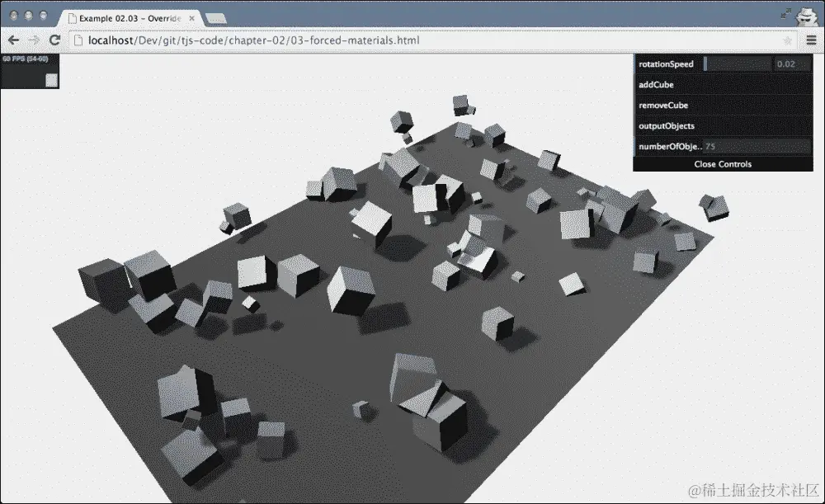The image size is (825, 504).
Task: Click the page icon beside the URL
Action: coord(78,40)
